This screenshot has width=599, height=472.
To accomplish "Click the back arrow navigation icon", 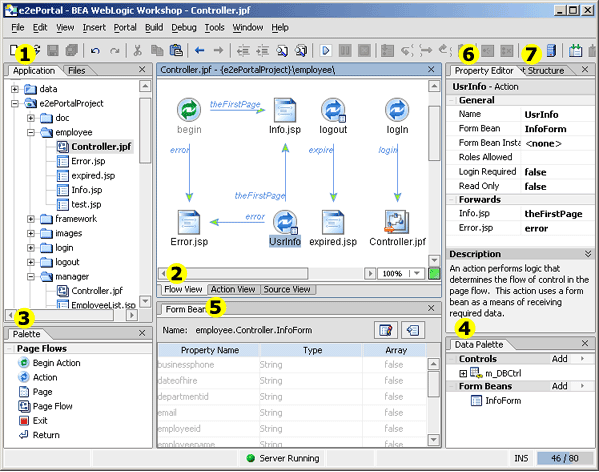I will tap(199, 50).
